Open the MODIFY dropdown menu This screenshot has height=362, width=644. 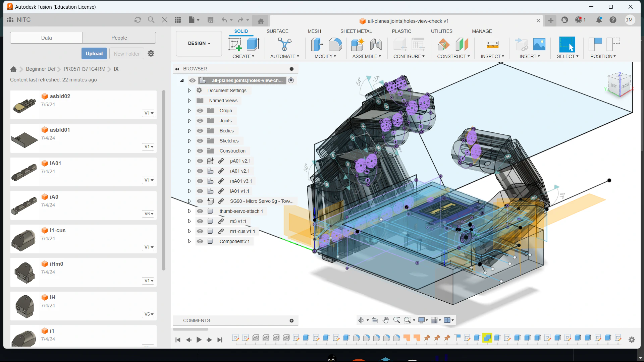(x=325, y=56)
